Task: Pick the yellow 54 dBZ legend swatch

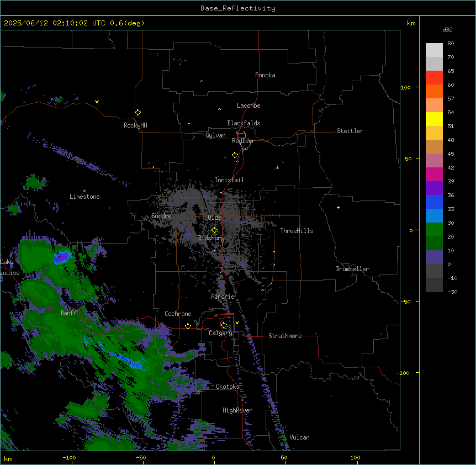Action: coord(434,119)
